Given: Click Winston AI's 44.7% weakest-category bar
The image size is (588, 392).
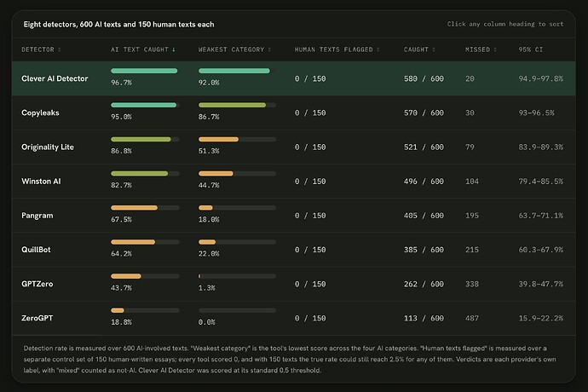Looking at the screenshot, I should 237,174.
